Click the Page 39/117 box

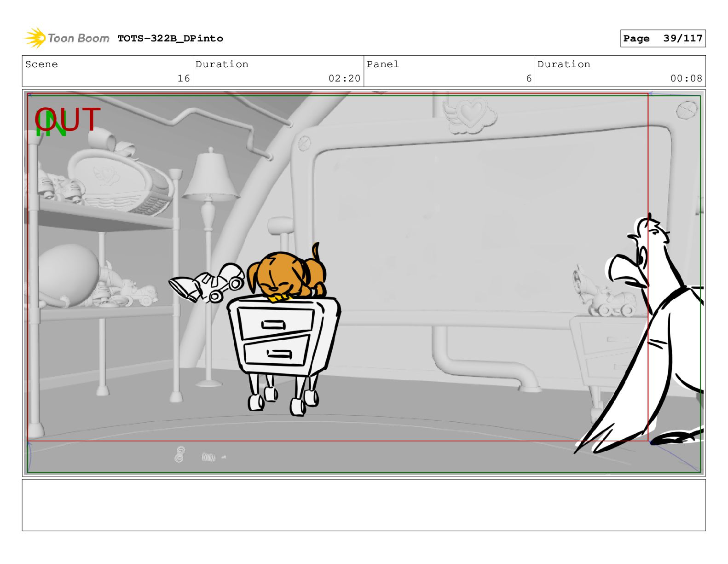click(x=663, y=39)
